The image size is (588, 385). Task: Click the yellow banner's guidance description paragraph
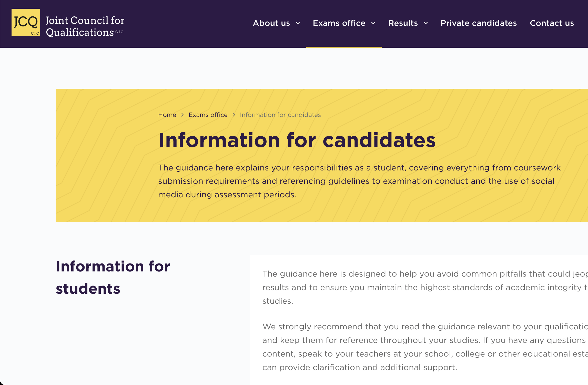click(x=359, y=181)
